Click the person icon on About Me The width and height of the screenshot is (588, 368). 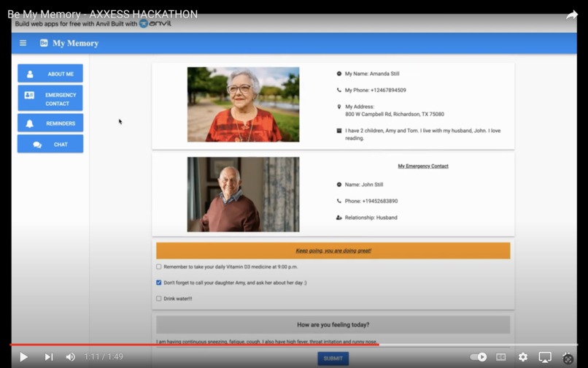30,74
